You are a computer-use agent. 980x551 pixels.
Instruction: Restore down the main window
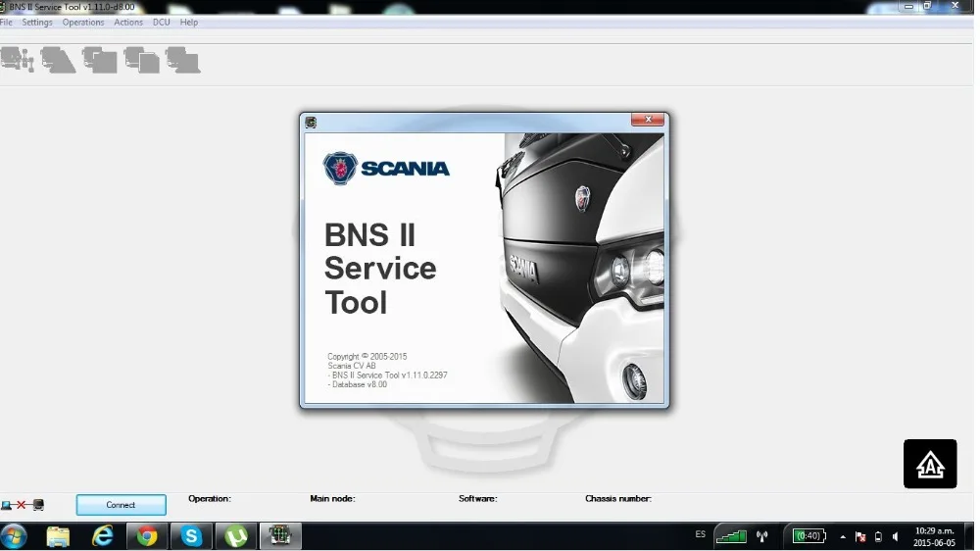(927, 6)
